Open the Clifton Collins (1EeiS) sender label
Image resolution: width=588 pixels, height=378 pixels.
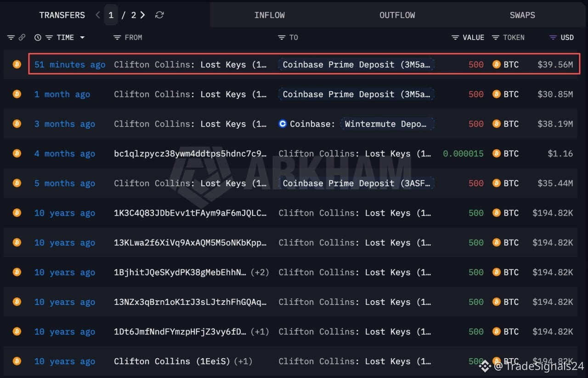click(172, 361)
